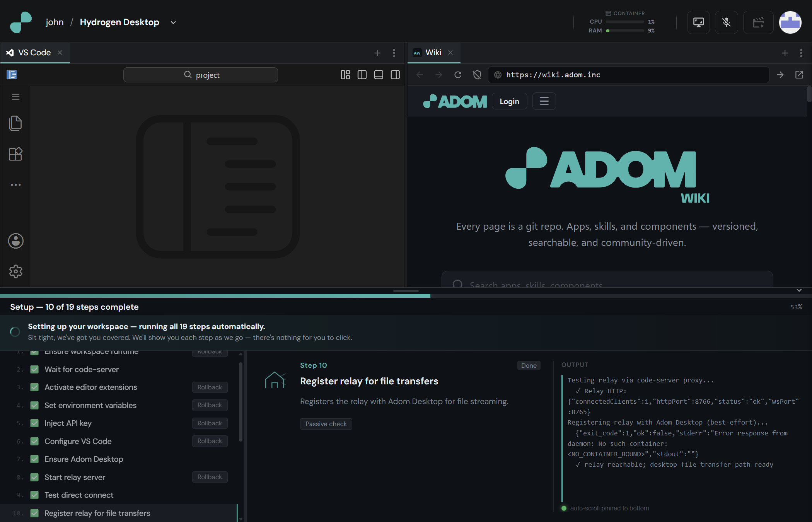This screenshot has width=812, height=522.
Task: Click the three-dots more views icon
Action: coord(15,185)
